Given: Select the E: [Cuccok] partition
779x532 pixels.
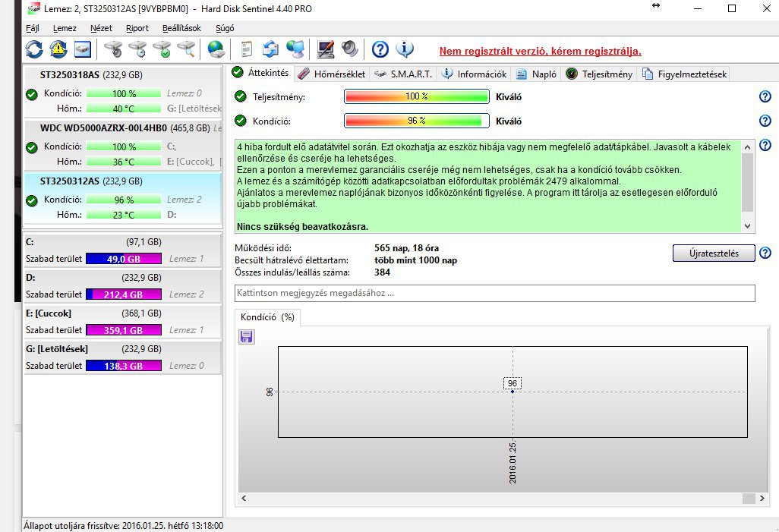Looking at the screenshot, I should coord(123,322).
